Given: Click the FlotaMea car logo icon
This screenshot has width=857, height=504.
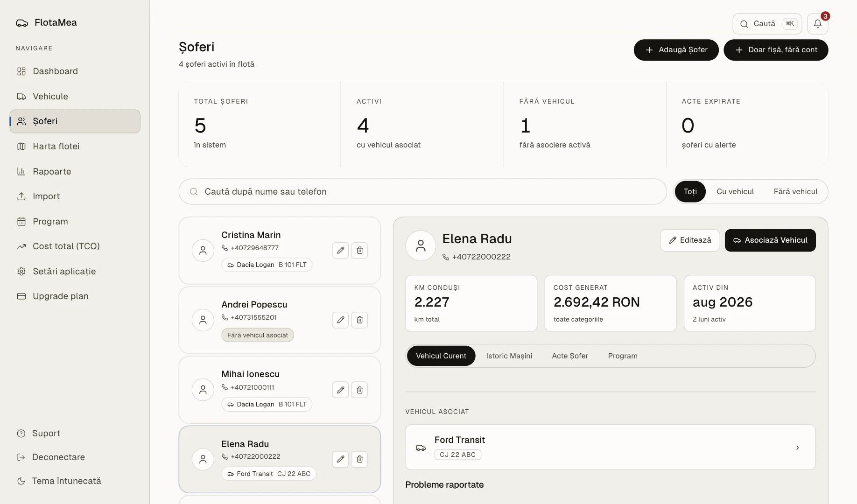Looking at the screenshot, I should click(22, 23).
